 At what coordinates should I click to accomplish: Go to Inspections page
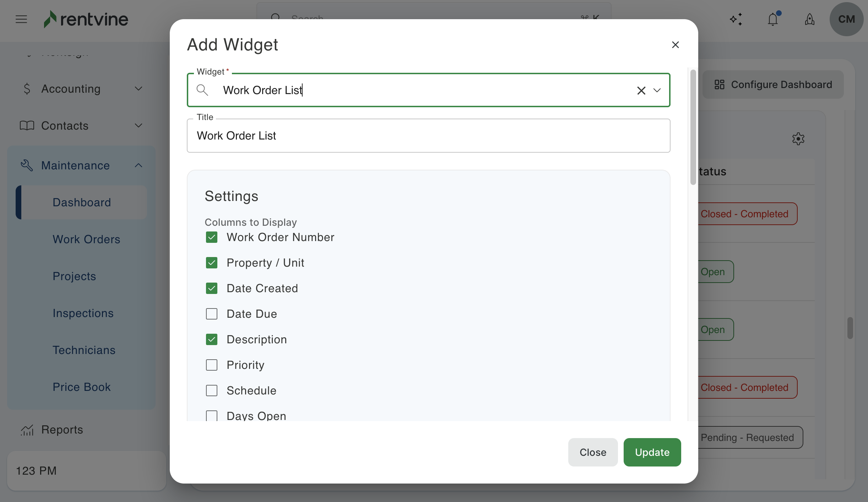click(83, 313)
